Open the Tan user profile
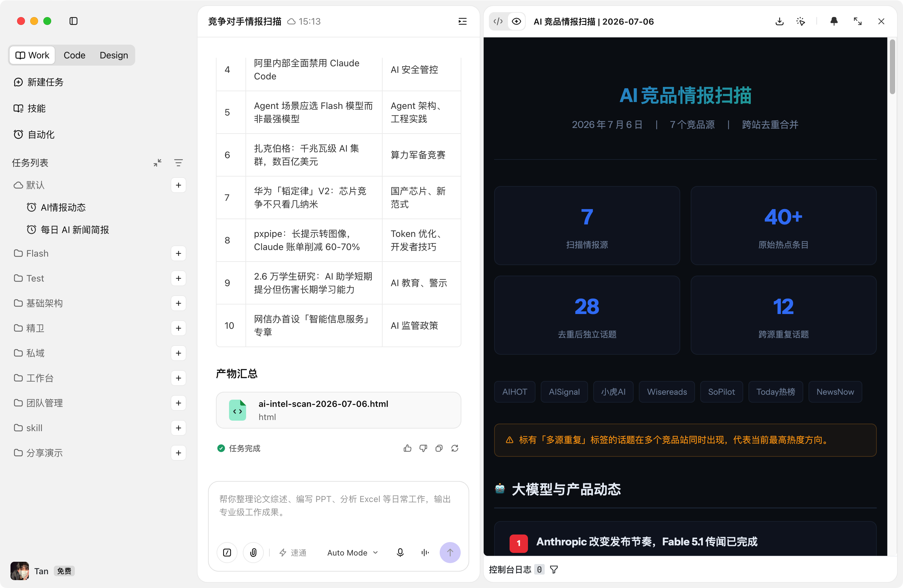This screenshot has height=588, width=903. point(30,571)
